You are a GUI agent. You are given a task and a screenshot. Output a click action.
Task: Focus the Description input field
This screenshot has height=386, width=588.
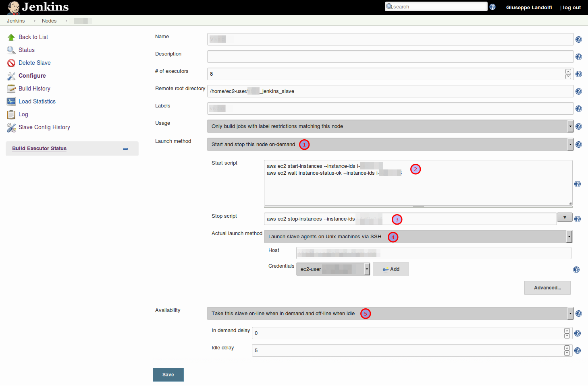coord(390,57)
